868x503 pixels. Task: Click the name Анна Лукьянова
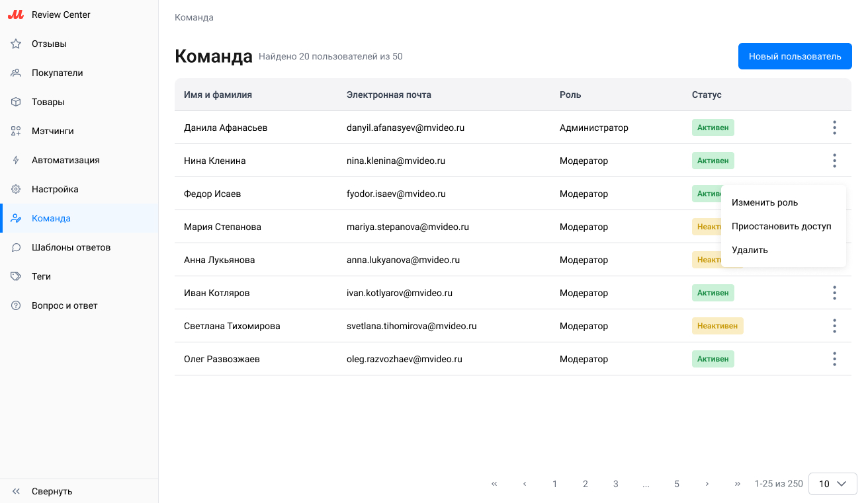coord(219,260)
